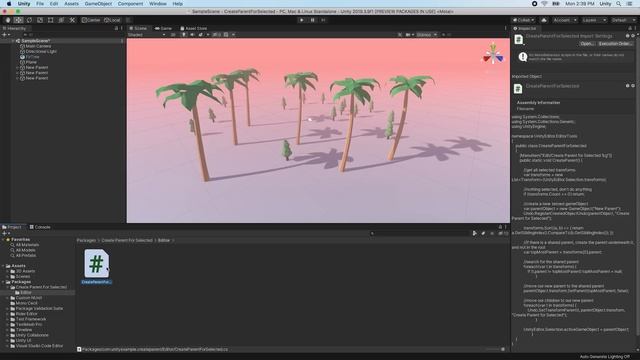This screenshot has width=640, height=360.
Task: Toggle handle rotation Local button
Action: tap(112, 20)
